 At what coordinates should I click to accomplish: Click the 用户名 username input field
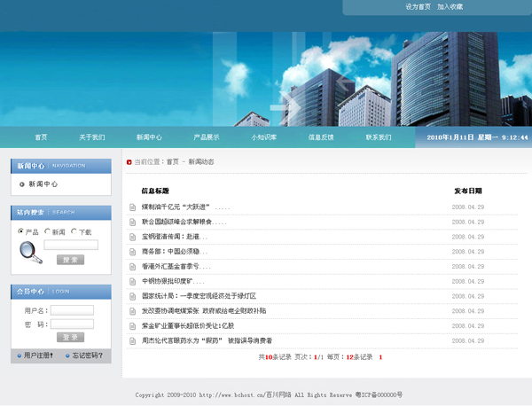[72, 310]
